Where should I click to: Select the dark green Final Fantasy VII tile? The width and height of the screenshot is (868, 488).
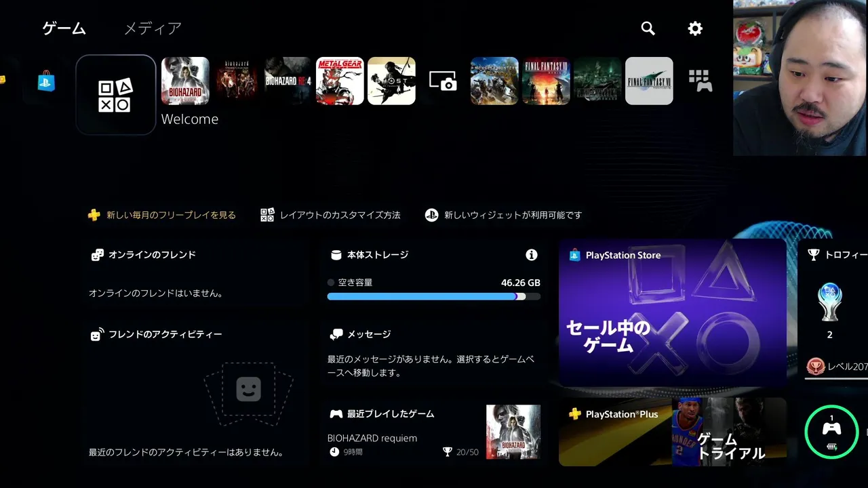(597, 81)
